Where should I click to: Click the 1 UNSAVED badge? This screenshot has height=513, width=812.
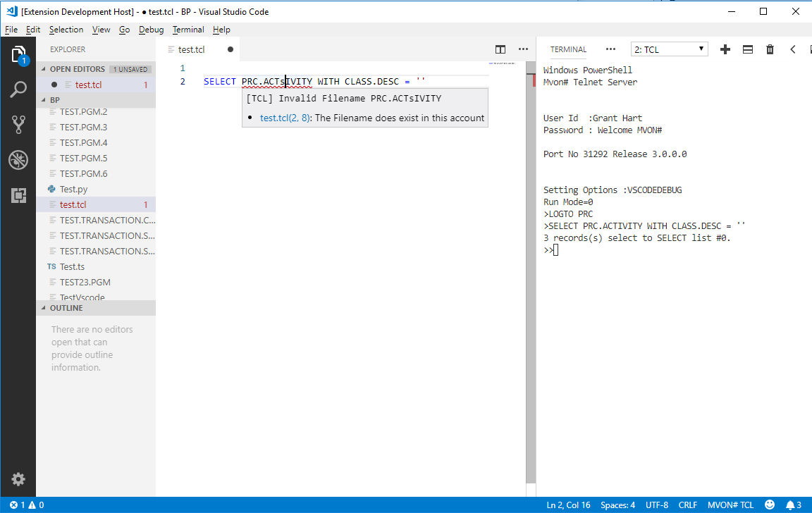(130, 69)
